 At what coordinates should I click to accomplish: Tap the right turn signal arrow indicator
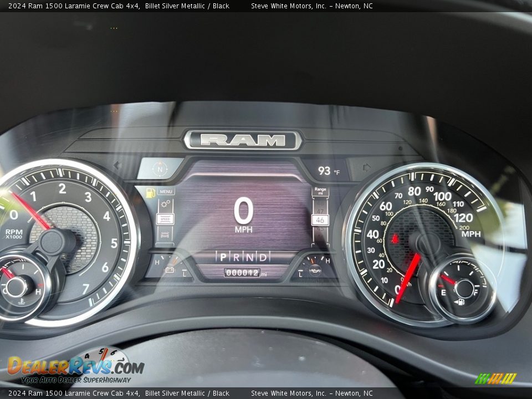366,167
